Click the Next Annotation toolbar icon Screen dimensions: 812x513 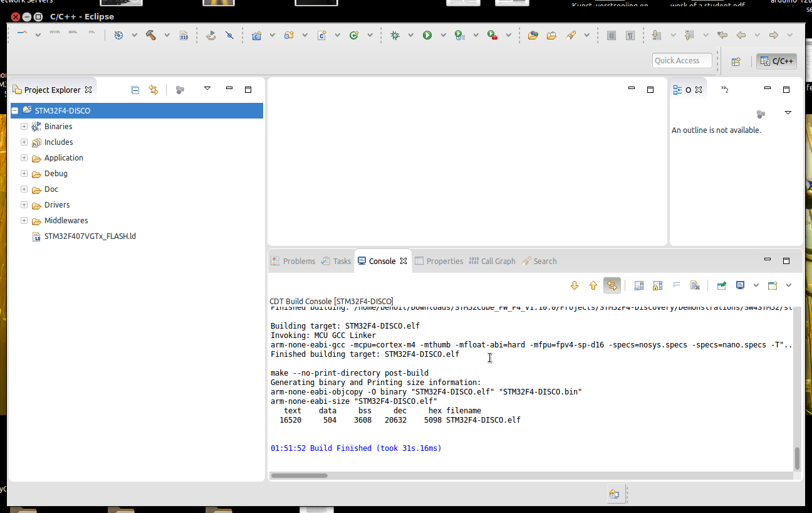tap(657, 35)
